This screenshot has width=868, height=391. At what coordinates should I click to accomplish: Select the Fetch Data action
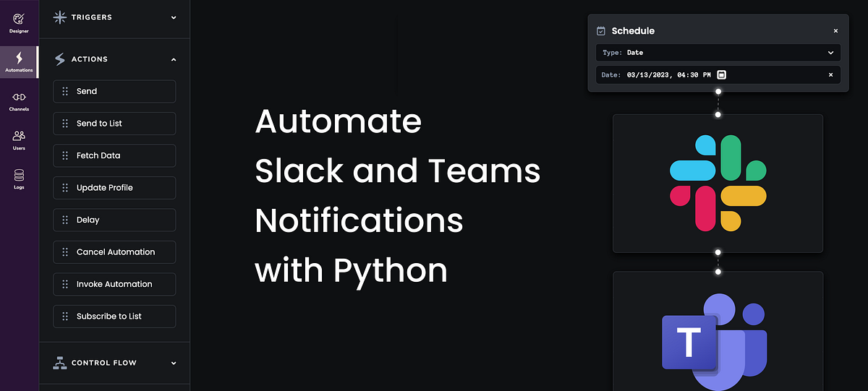coord(114,155)
